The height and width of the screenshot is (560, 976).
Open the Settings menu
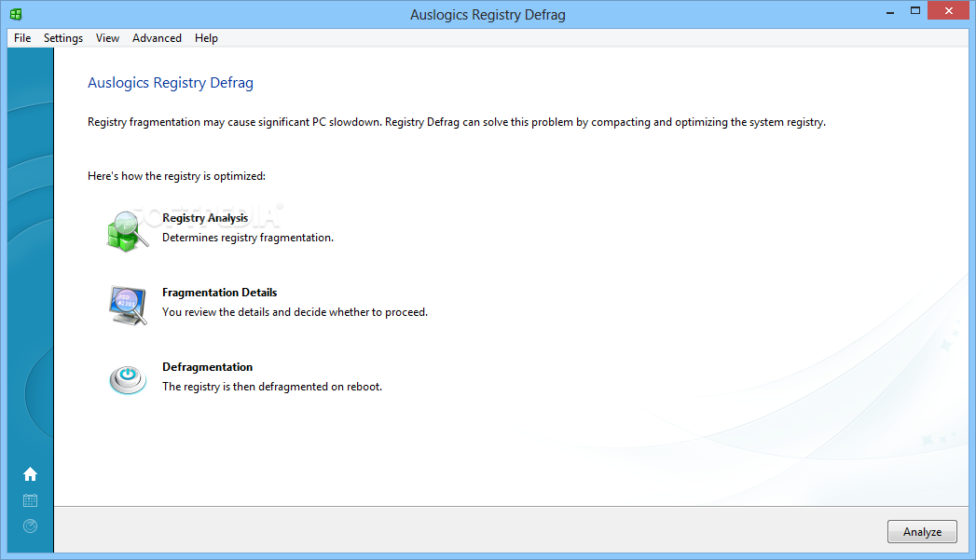click(62, 38)
